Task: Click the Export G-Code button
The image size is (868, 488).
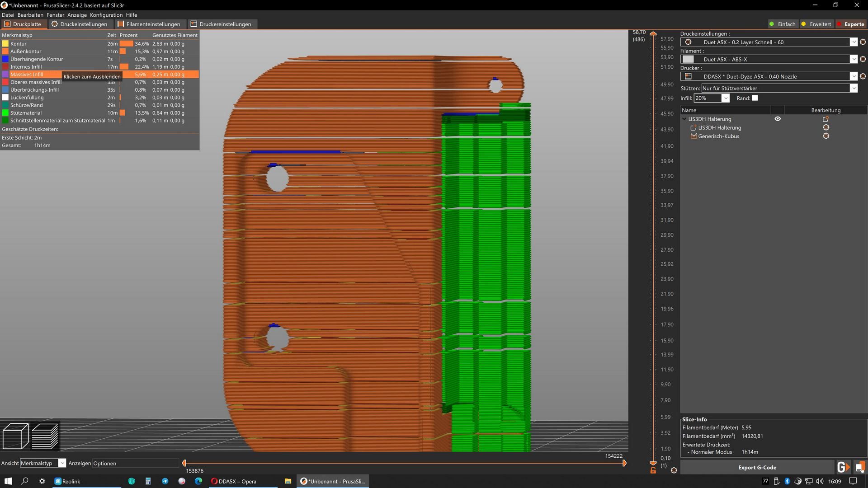Action: (757, 467)
